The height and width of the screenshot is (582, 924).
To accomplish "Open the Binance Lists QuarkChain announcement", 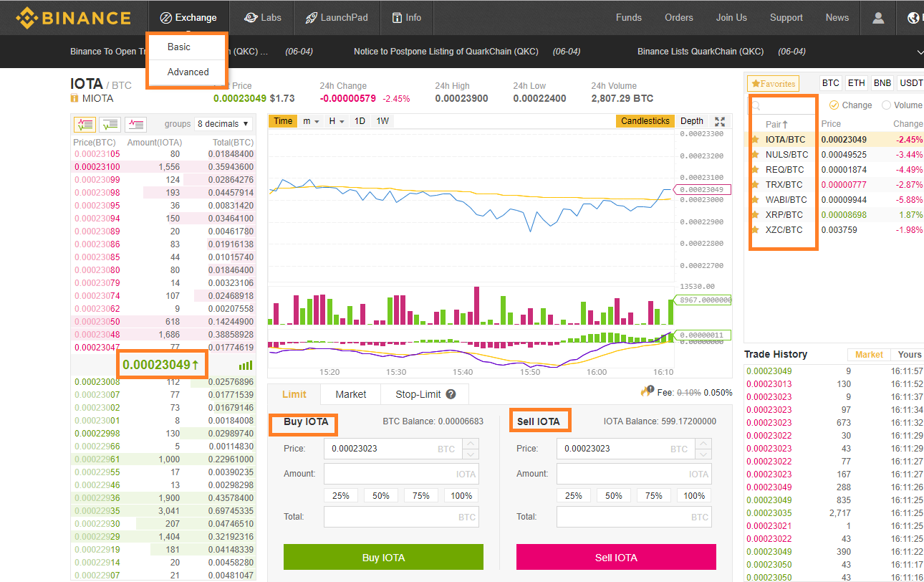I will pos(701,52).
